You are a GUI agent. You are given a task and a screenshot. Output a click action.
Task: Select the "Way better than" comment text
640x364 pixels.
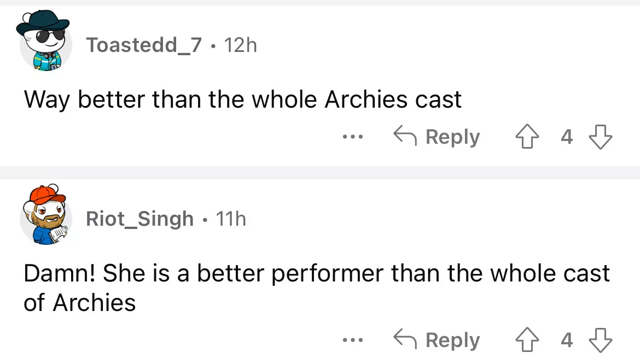(x=242, y=99)
